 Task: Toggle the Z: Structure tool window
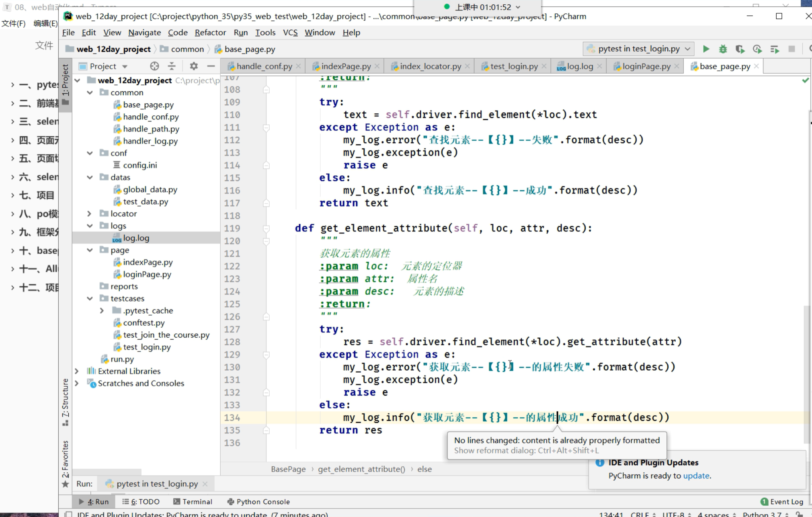[x=65, y=398]
